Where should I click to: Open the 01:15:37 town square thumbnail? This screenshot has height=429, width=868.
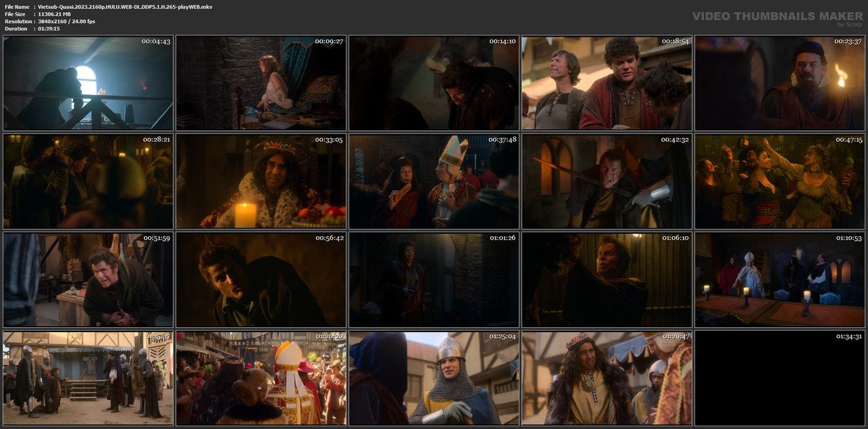(x=88, y=378)
